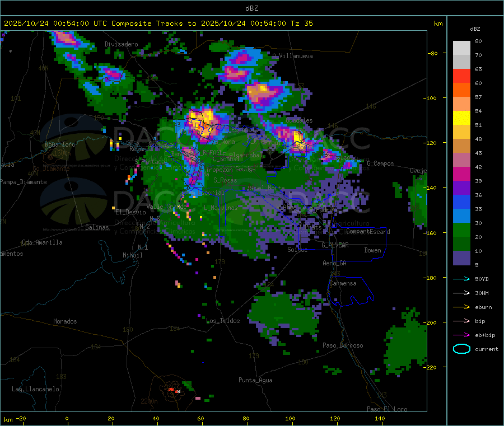Click the Punta_Agua label
Image resolution: width=504 pixels, height=426 pixels.
tap(255, 380)
